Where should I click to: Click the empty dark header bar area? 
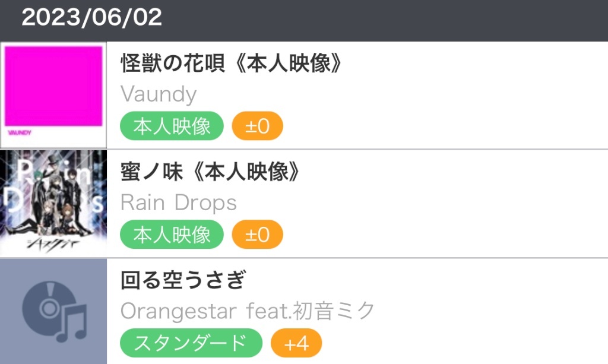tap(384, 20)
